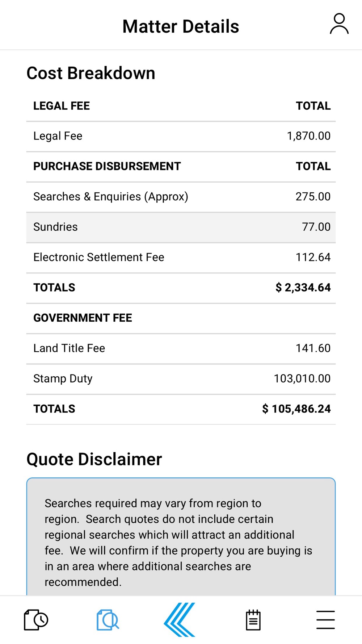Tap the GOVERNMENT FEE header row
362x644 pixels.
click(x=181, y=318)
